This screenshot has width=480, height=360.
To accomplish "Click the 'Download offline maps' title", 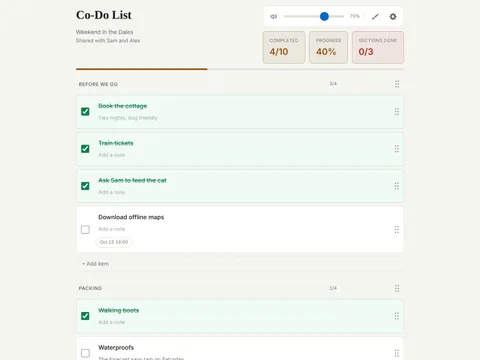I will point(131,217).
